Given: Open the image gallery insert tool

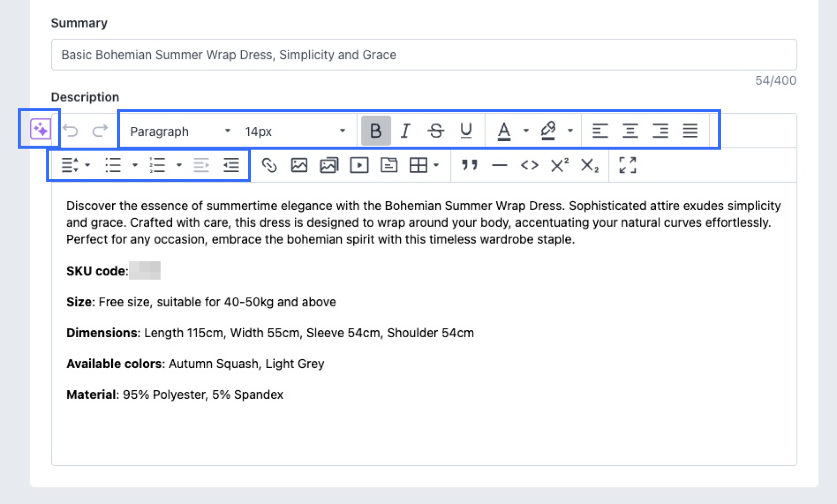Looking at the screenshot, I should click(x=329, y=165).
